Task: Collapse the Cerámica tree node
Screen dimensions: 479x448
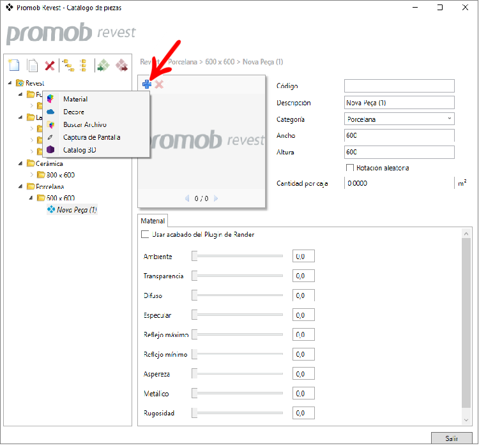Action: coord(20,163)
